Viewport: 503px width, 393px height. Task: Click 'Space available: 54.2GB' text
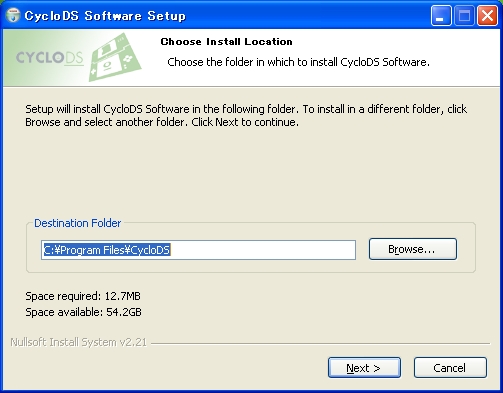click(83, 312)
